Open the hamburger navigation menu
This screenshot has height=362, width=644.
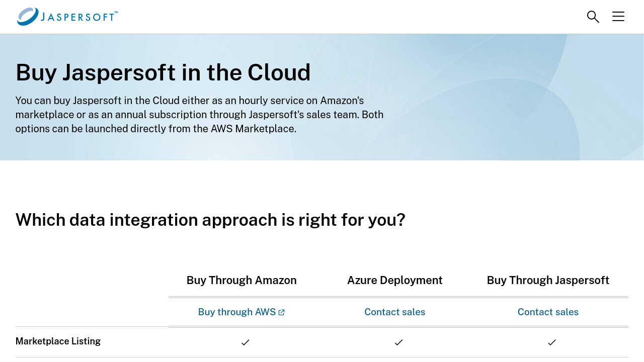pyautogui.click(x=618, y=17)
